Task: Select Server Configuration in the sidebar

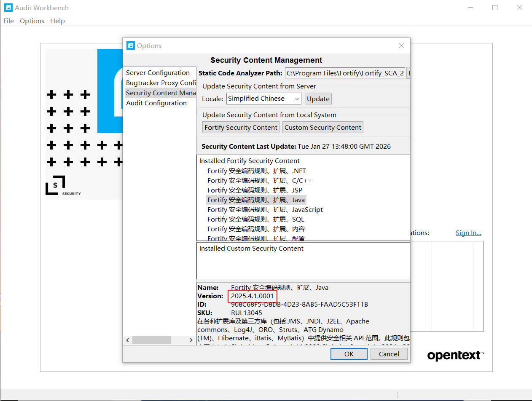Action: tap(158, 72)
